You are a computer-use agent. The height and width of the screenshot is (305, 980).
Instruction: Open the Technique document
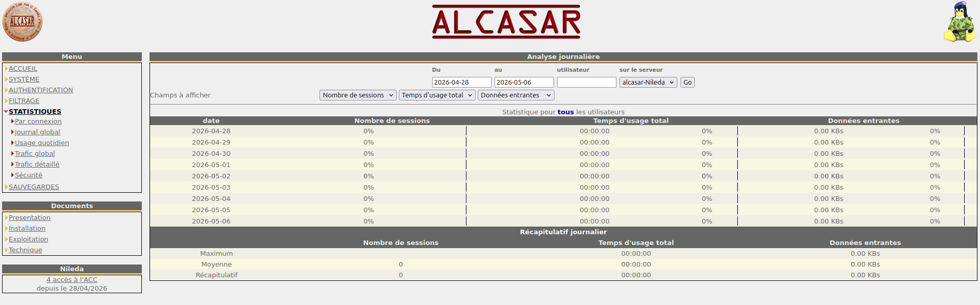pos(26,250)
